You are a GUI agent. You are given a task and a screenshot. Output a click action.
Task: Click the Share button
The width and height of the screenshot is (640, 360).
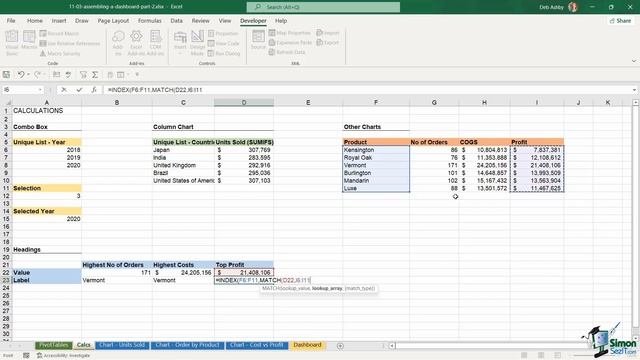pos(620,21)
